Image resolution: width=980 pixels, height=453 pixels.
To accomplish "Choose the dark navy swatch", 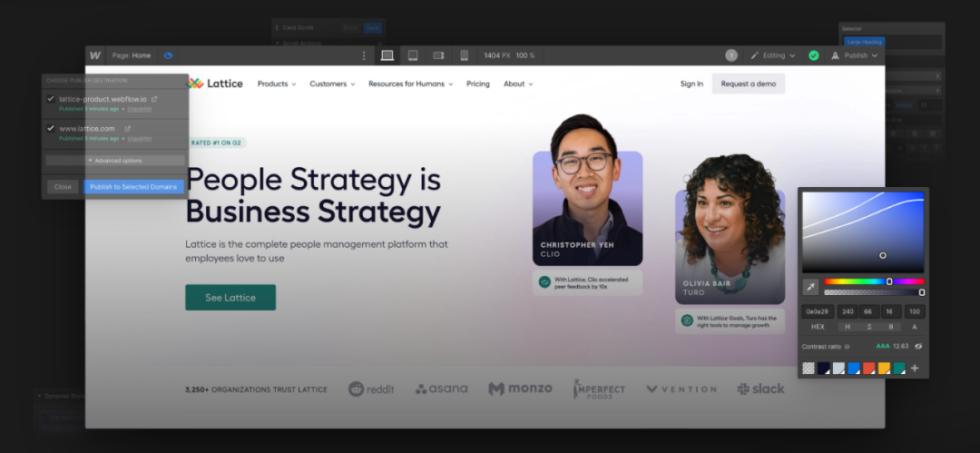I will [x=824, y=368].
